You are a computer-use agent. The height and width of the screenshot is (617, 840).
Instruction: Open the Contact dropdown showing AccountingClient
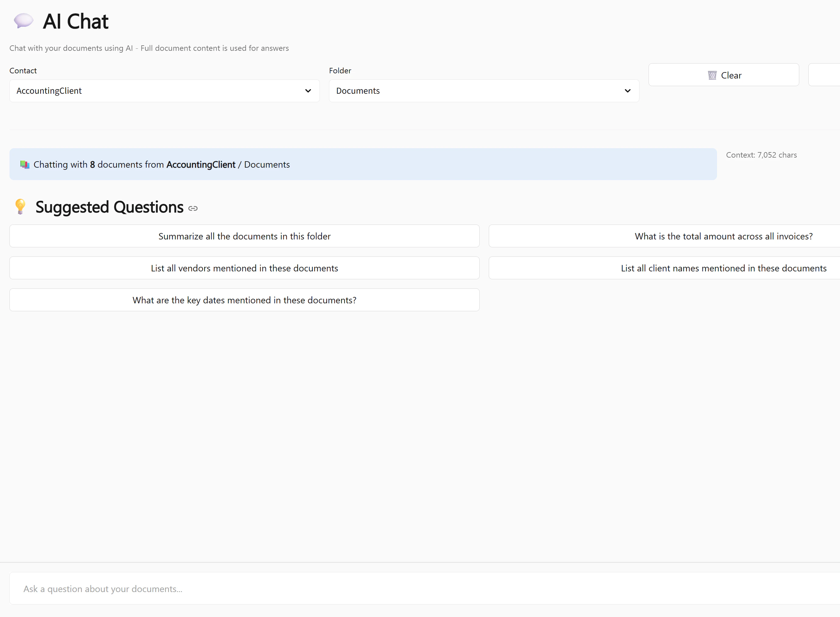tap(164, 91)
